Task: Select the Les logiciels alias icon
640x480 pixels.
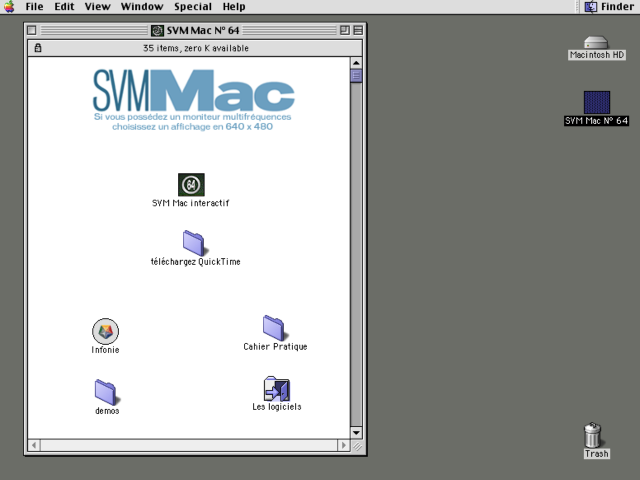Action: [277, 389]
